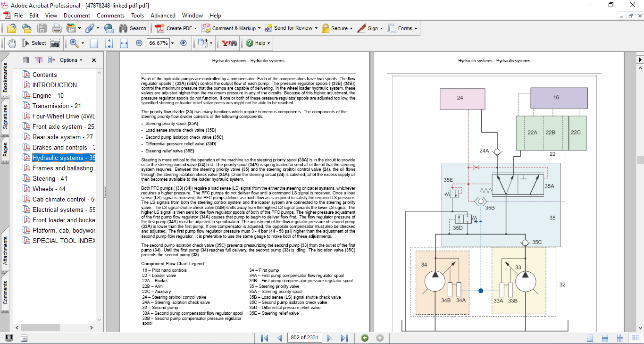The width and height of the screenshot is (644, 344).
Task: Click the Print icon
Action: coord(57,28)
